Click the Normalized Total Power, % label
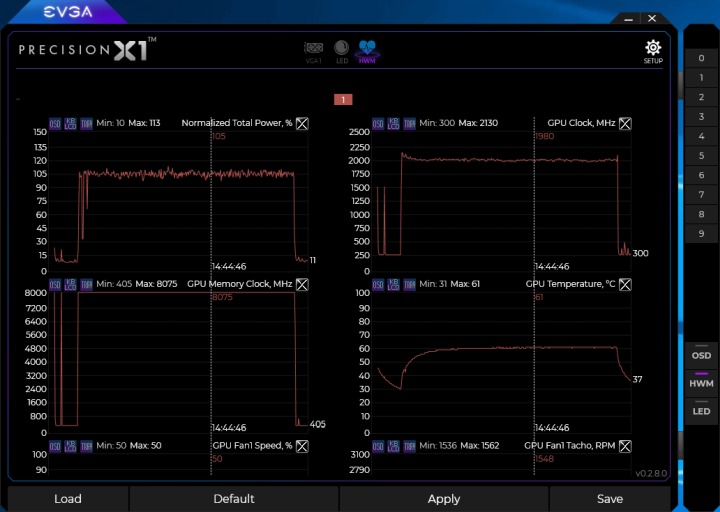The height and width of the screenshot is (512, 720). [x=237, y=123]
